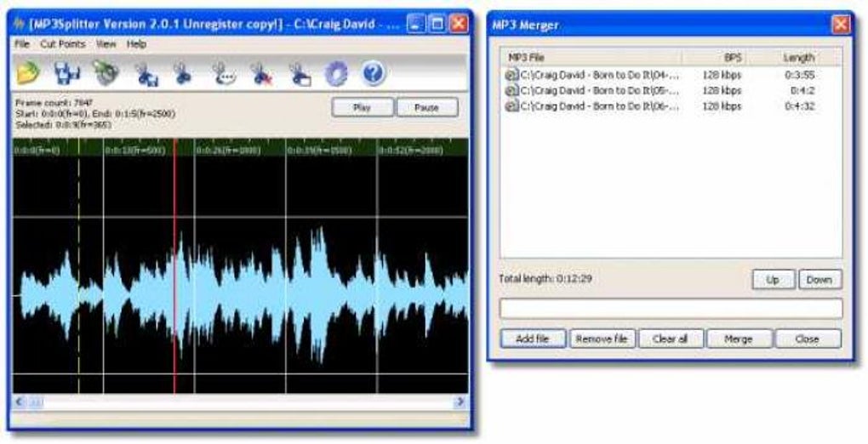
Task: Click the horizontal scrollbar thumb
Action: coord(36,402)
